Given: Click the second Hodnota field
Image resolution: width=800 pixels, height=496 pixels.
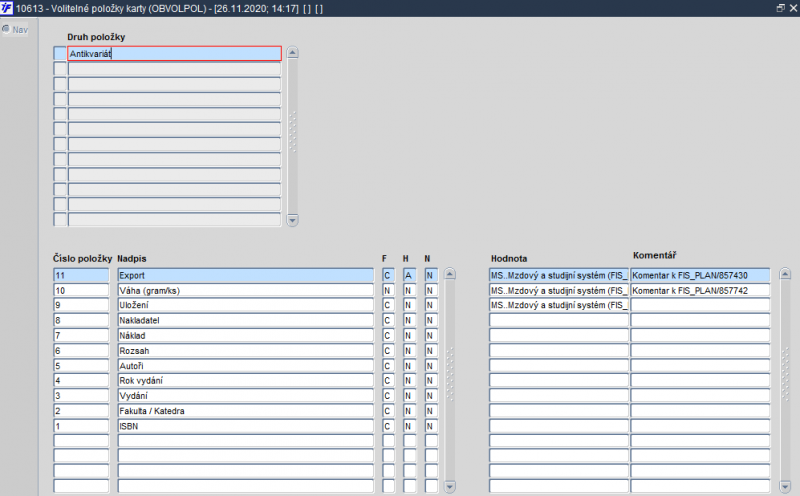Looking at the screenshot, I should coord(559,290).
